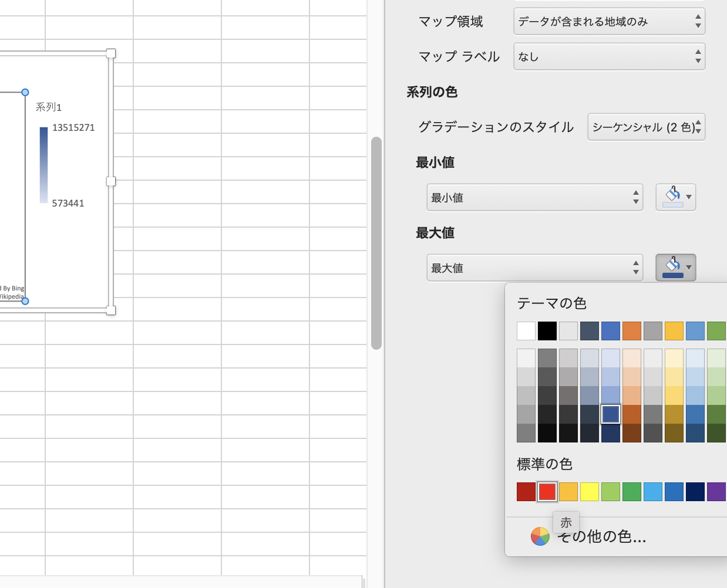Open the マップ領域 dropdown

[x=609, y=22]
